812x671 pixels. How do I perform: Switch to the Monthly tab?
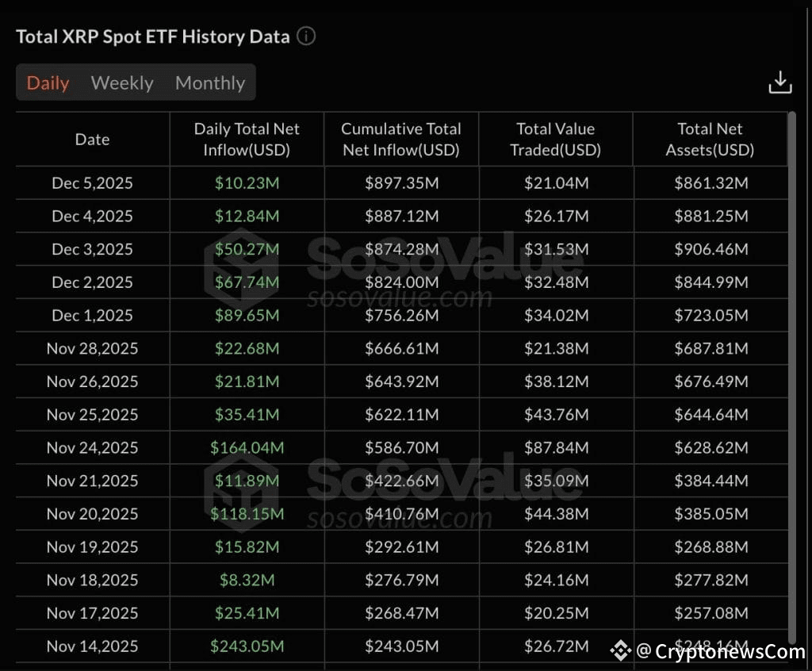click(209, 82)
